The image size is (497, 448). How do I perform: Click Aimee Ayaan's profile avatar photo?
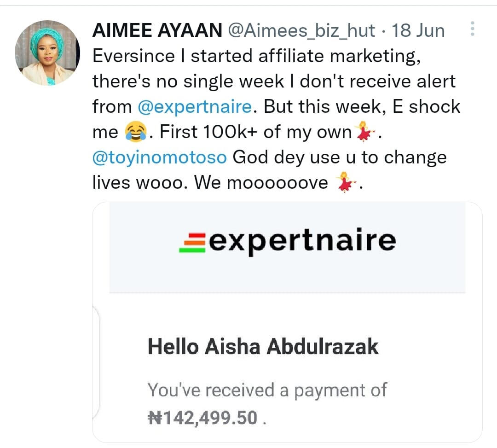(47, 53)
